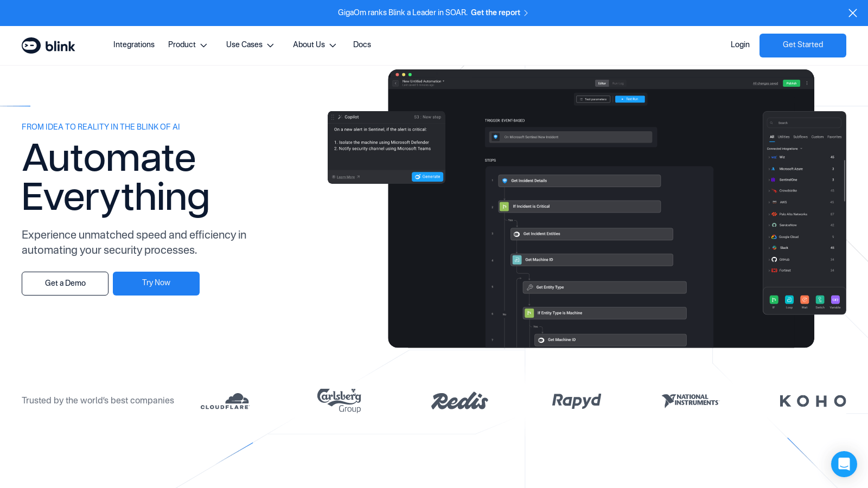Select the Custom tab

818,137
